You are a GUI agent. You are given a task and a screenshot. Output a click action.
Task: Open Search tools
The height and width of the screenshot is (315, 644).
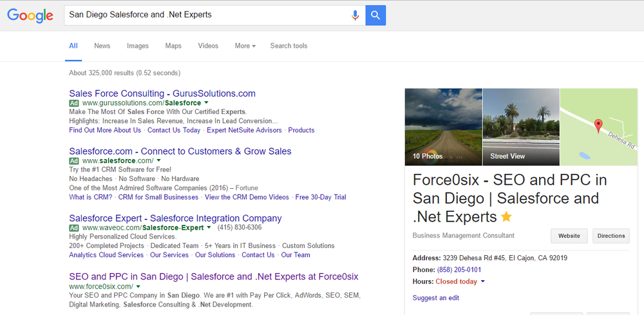click(289, 46)
